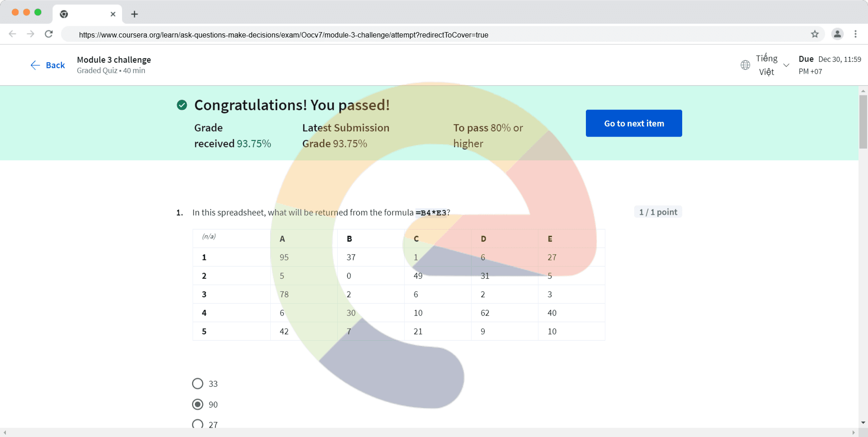Click the browser forward arrow icon
Image resolution: width=868 pixels, height=437 pixels.
coord(30,34)
